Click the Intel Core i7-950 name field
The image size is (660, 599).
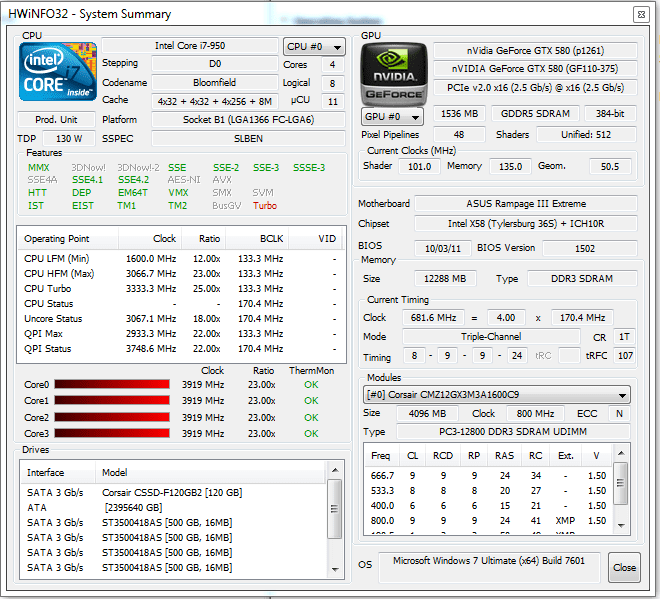[190, 46]
